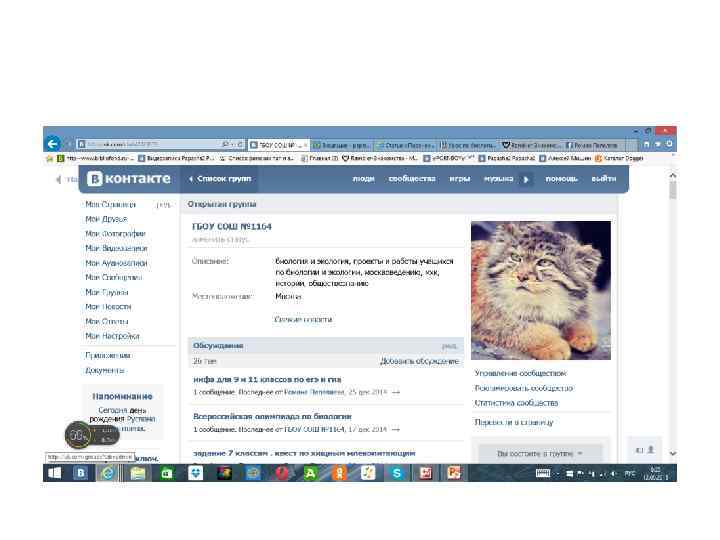Go back with browser back arrow
This screenshot has width=720, height=540.
tap(52, 144)
